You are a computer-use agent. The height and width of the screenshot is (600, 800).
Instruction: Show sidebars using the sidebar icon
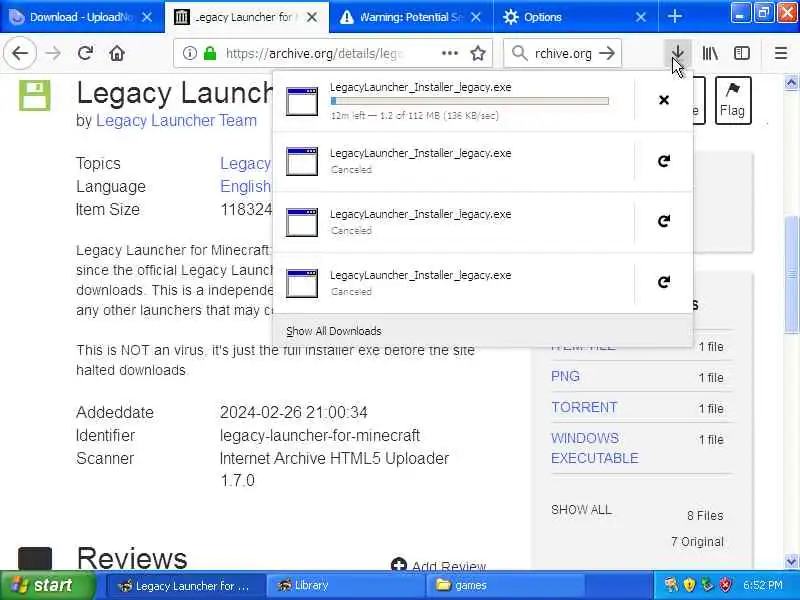coord(742,53)
